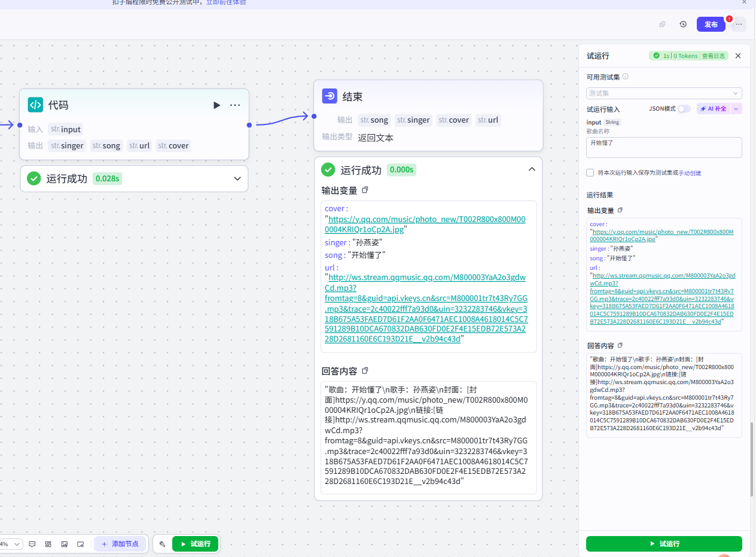Open the AI 补全 dropdown arrow
Image resolution: width=756 pixels, height=557 pixels.
pyautogui.click(x=736, y=109)
